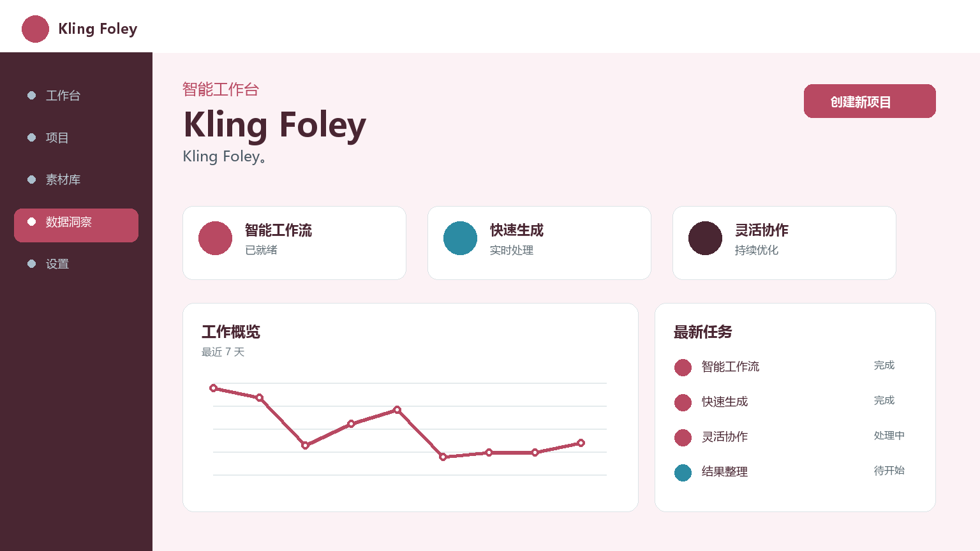
Task: Click the teal dot beside 结果整理 task
Action: pos(683,473)
